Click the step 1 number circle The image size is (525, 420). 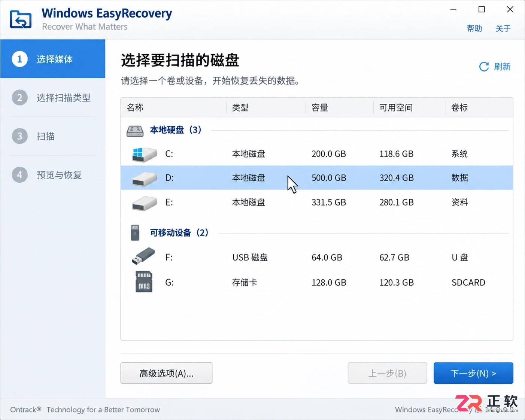(x=20, y=59)
